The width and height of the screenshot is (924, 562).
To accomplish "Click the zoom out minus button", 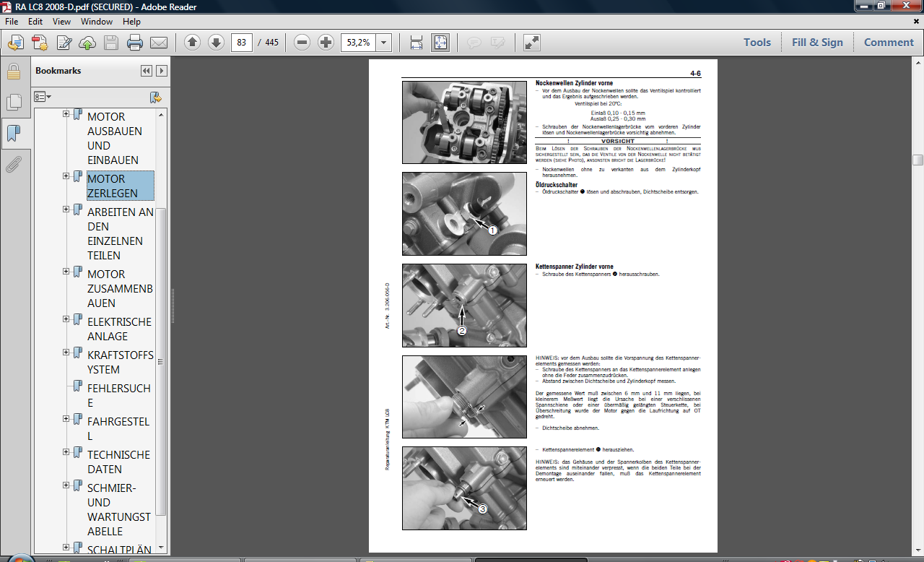I will pyautogui.click(x=302, y=43).
